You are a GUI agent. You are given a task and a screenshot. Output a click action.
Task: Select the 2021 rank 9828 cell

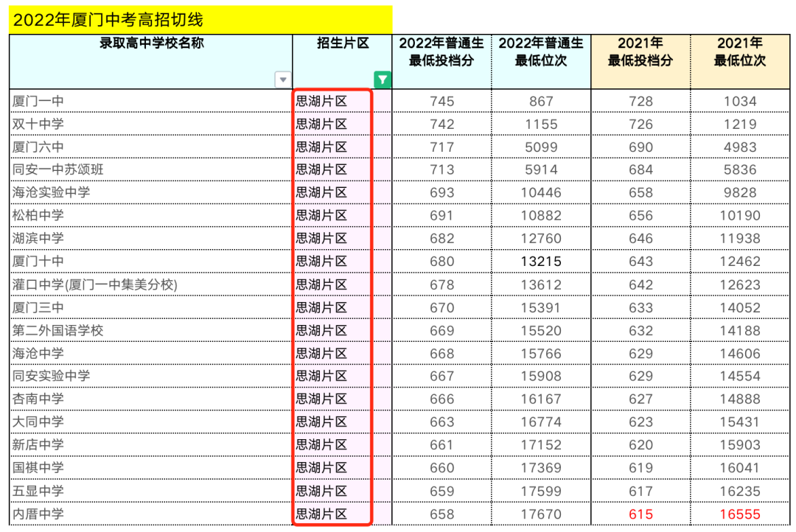click(740, 192)
